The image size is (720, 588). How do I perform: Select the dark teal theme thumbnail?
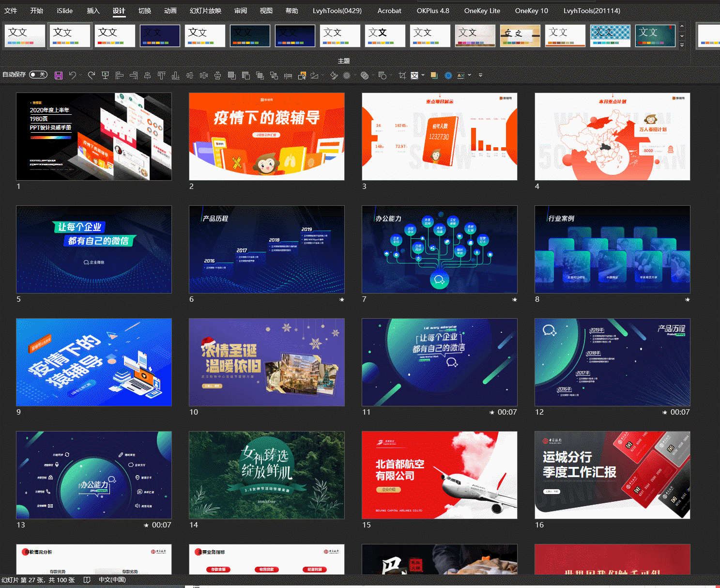pos(655,36)
